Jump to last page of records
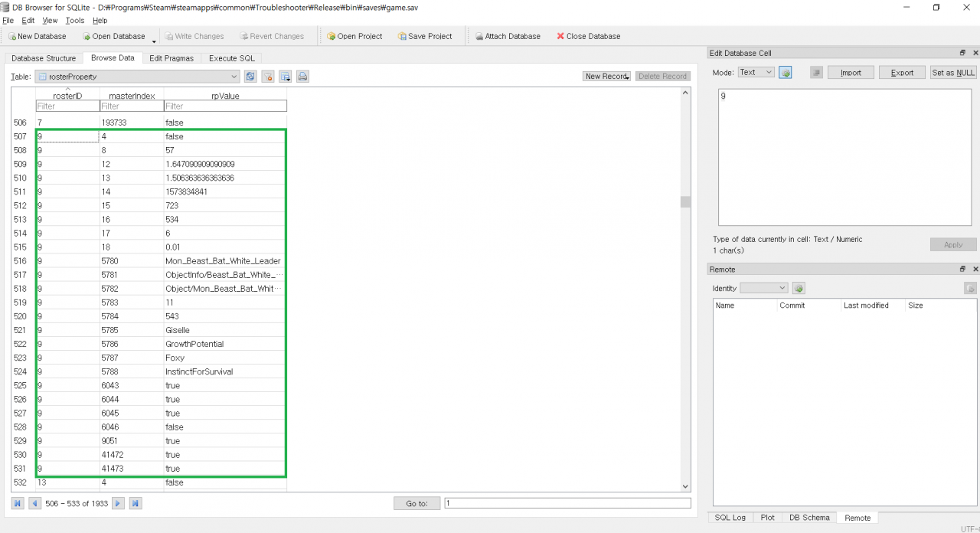Image resolution: width=980 pixels, height=533 pixels. coord(136,503)
